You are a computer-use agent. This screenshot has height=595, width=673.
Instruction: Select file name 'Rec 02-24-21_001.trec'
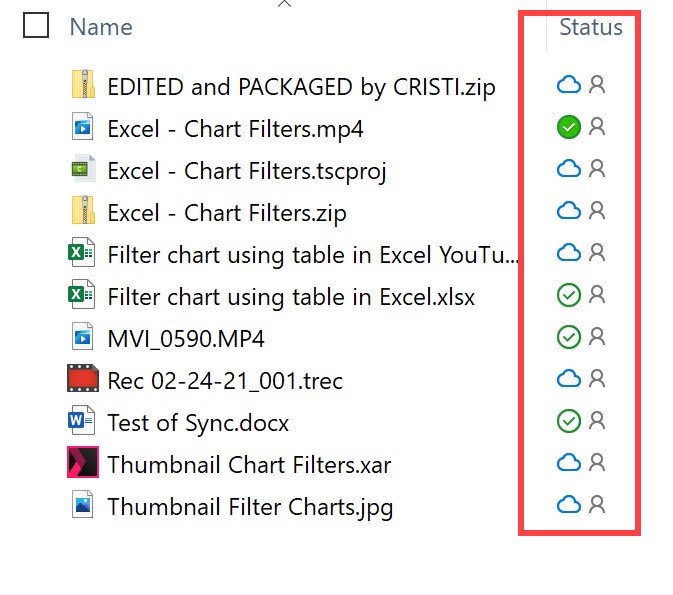(225, 381)
